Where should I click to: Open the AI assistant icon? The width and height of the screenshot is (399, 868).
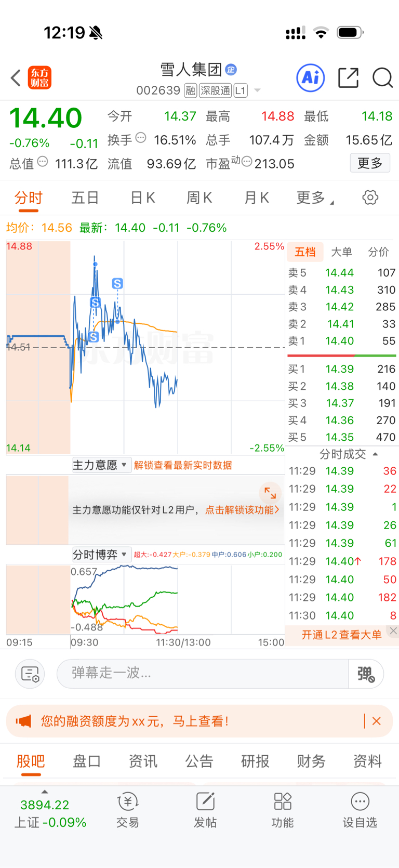(310, 78)
